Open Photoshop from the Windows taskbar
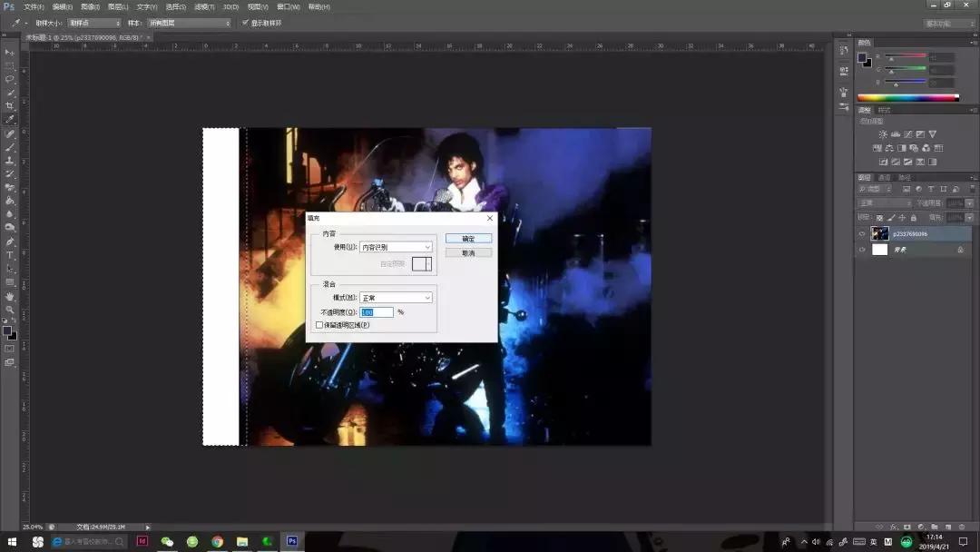The width and height of the screenshot is (980, 552). click(292, 541)
